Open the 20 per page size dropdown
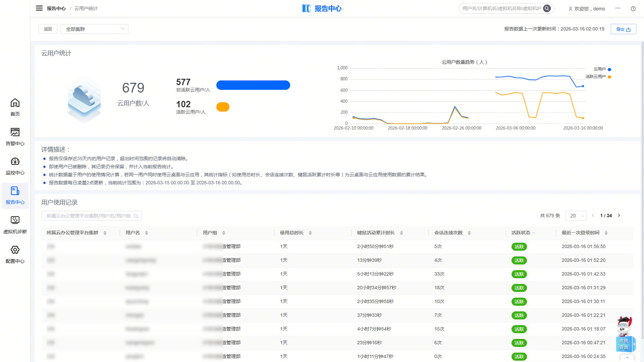 point(576,216)
